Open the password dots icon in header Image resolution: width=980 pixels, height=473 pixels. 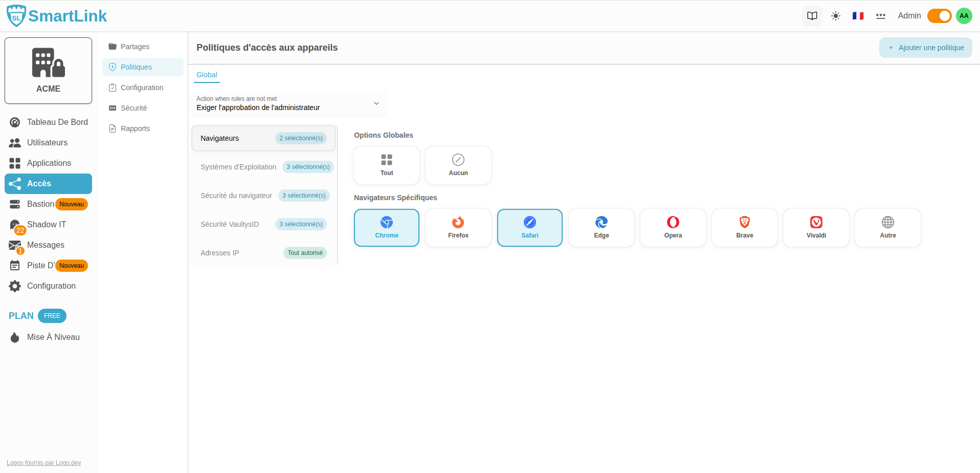click(x=880, y=16)
